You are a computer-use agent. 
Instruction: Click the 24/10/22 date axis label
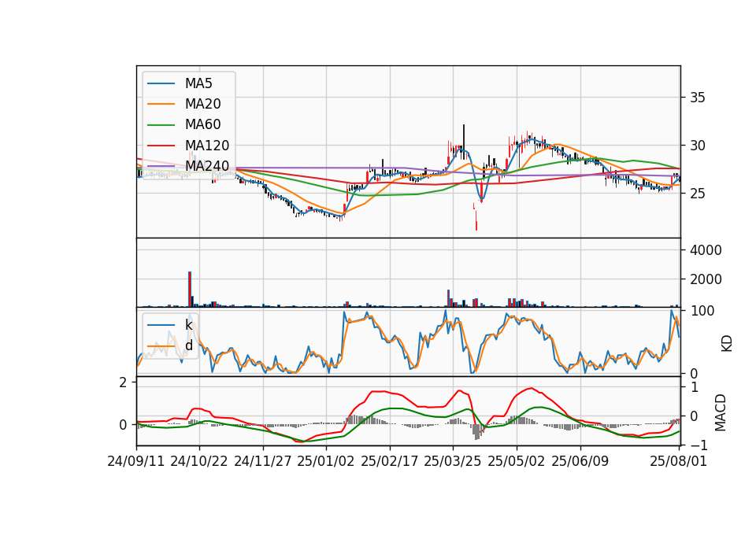tap(199, 462)
